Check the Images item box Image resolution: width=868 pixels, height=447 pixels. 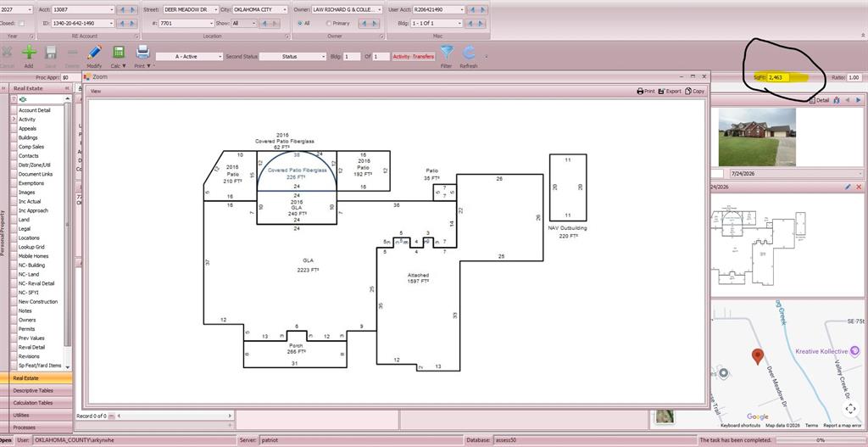click(14, 193)
